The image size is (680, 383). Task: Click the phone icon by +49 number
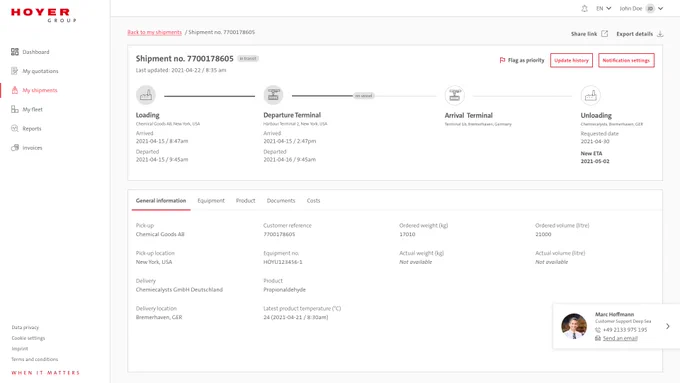(598, 330)
